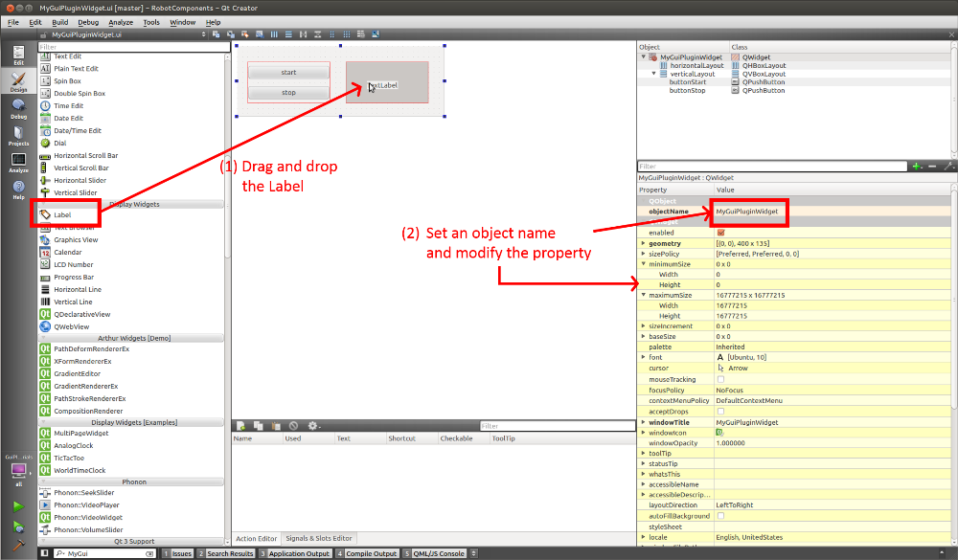The image size is (958, 560).
Task: Open the kit selector monitor icon
Action: [18, 470]
